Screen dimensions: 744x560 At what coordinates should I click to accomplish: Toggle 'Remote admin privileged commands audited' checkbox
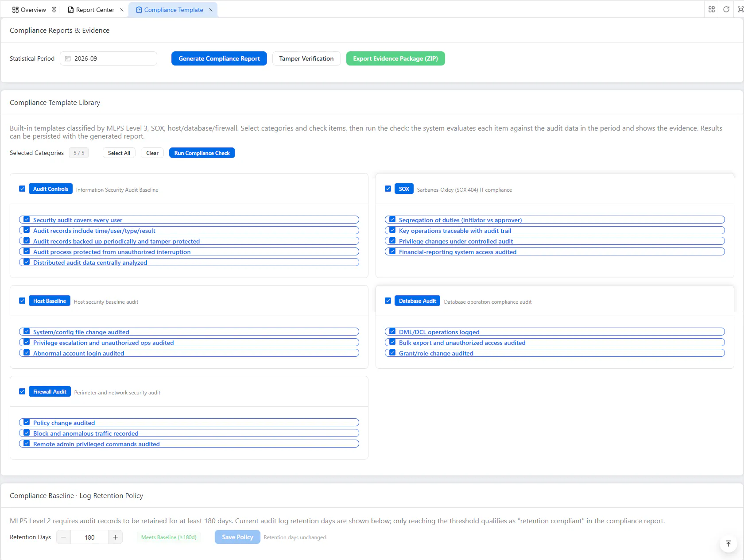pos(27,443)
